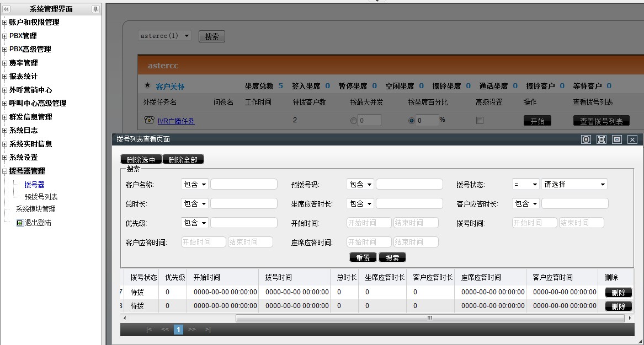The height and width of the screenshot is (345, 644).
Task: Select the 按最大并发 radio button
Action: [353, 121]
